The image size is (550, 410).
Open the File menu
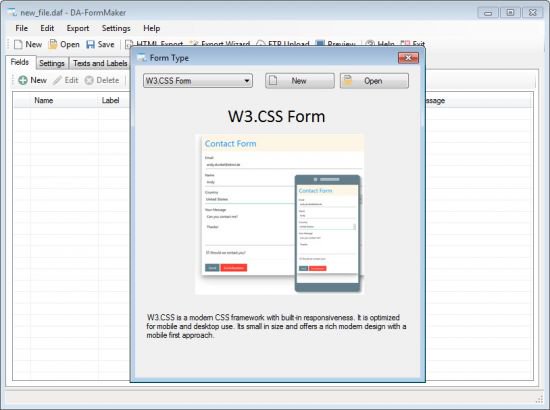tap(21, 28)
